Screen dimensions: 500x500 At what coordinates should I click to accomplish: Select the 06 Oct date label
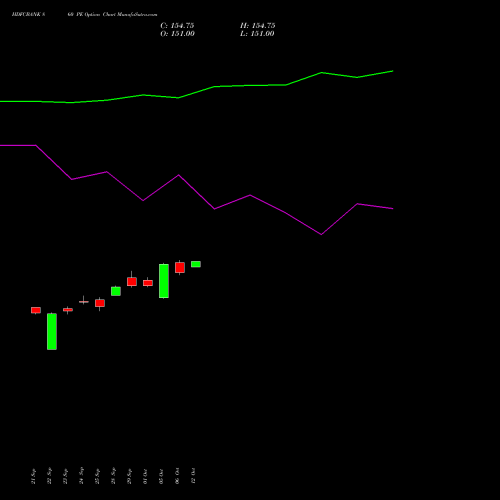tap(177, 476)
